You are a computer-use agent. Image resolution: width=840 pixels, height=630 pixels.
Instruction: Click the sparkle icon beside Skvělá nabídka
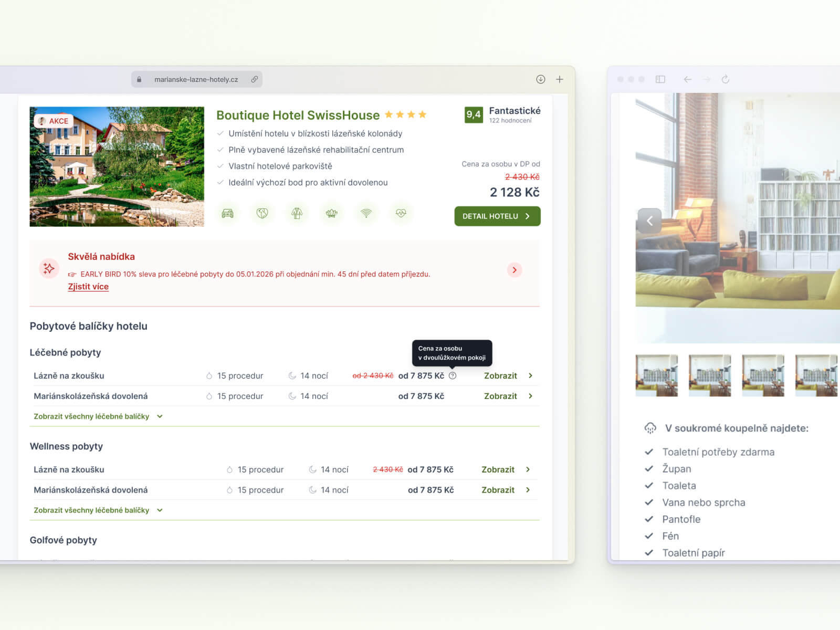(x=49, y=269)
